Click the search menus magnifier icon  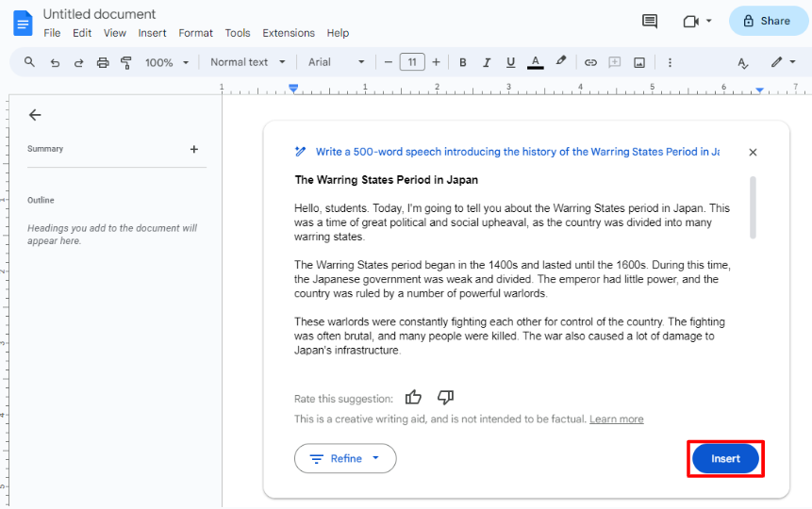click(x=29, y=62)
